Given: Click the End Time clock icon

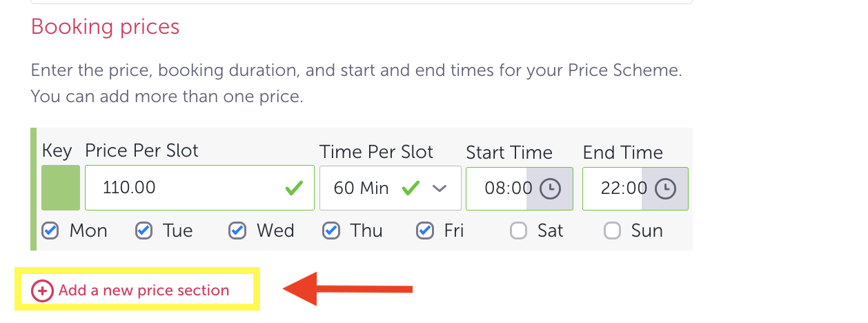Looking at the screenshot, I should click(665, 188).
